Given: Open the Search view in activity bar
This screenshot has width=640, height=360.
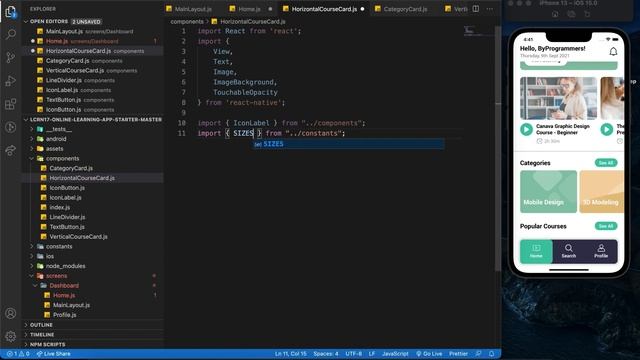Looking at the screenshot, I should coord(11,34).
